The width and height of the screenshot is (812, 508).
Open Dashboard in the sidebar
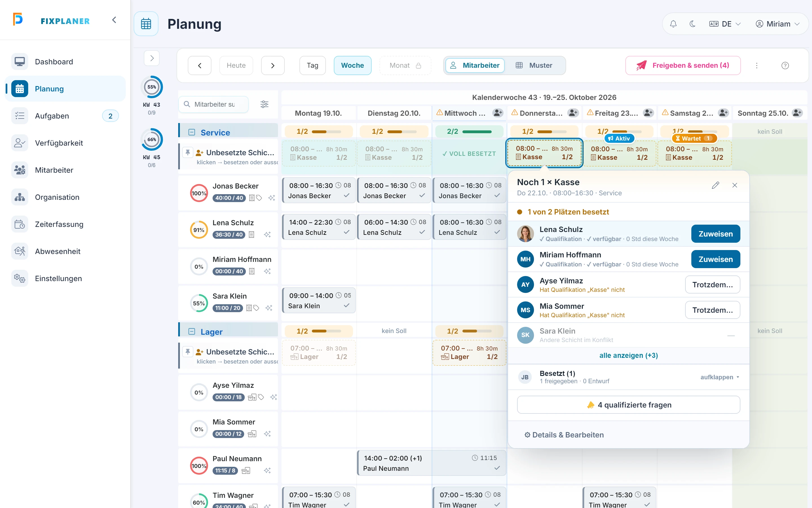pos(65,62)
